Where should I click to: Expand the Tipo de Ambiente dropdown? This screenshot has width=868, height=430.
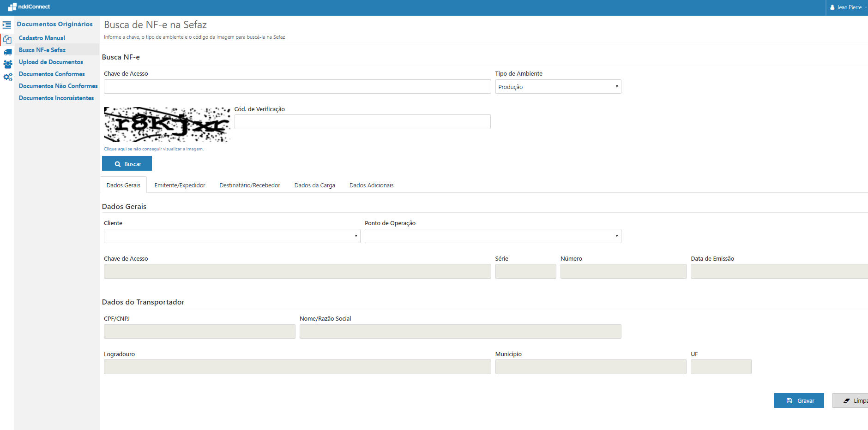point(558,87)
